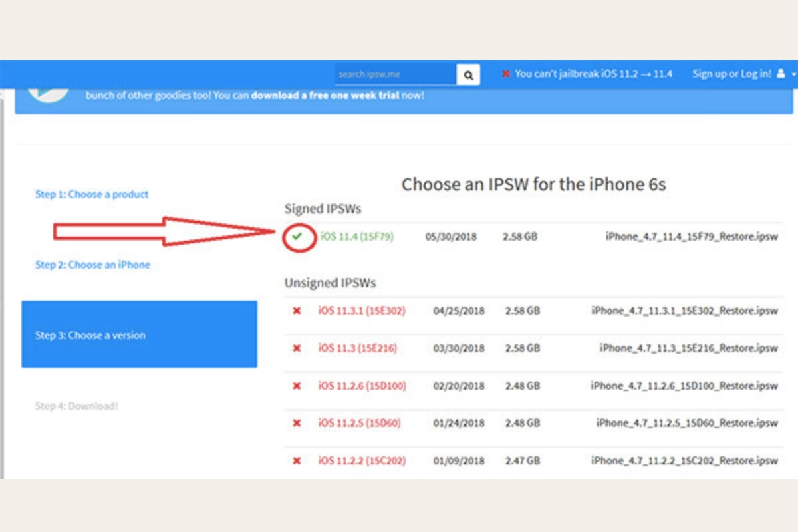Click red X beside iOS 11.2.6

click(297, 386)
